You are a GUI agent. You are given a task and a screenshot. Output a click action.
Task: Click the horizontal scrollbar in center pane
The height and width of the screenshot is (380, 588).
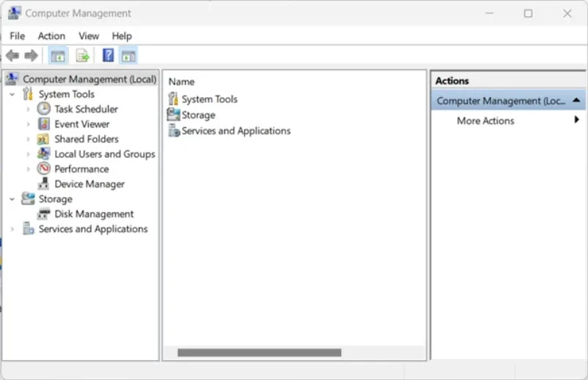[259, 353]
